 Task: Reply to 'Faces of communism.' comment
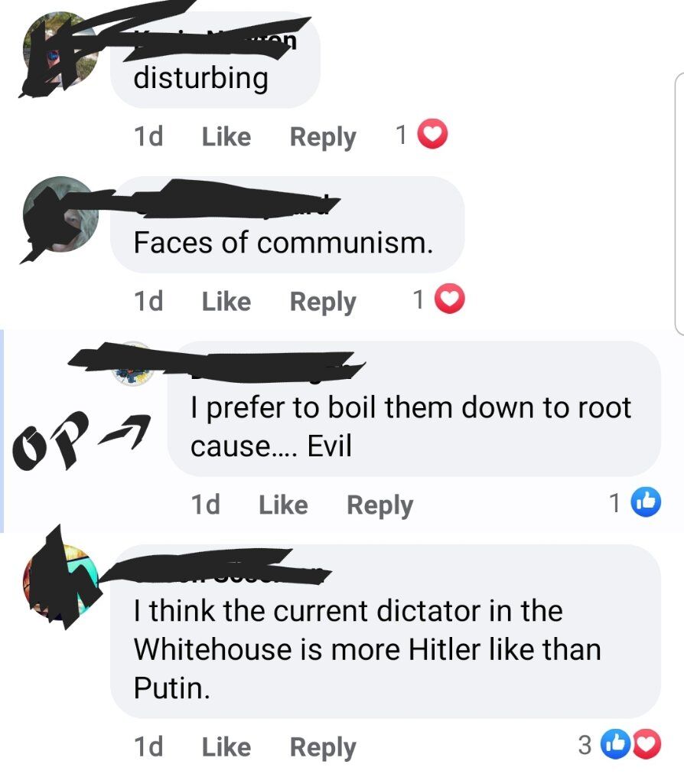[324, 302]
